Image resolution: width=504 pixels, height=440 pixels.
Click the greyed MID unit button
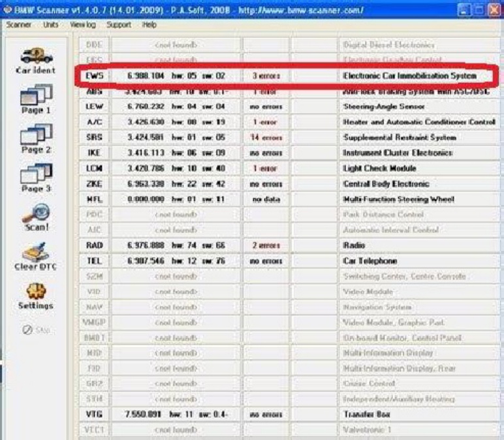click(x=94, y=353)
